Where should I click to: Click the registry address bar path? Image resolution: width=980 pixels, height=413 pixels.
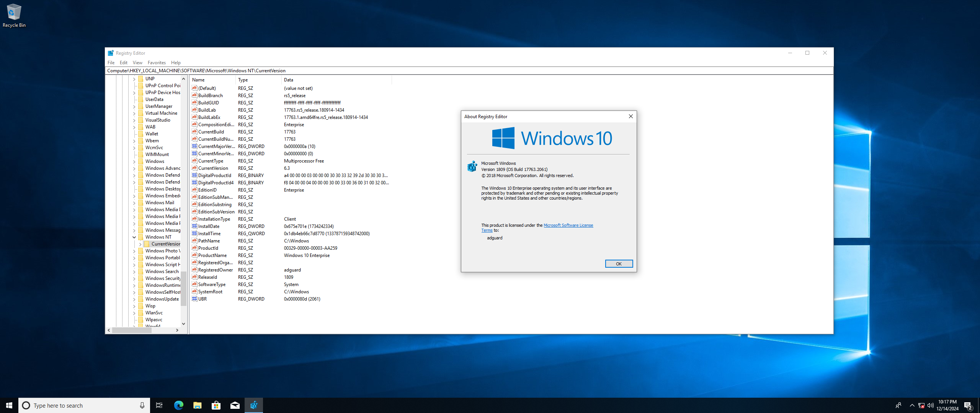[469, 71]
